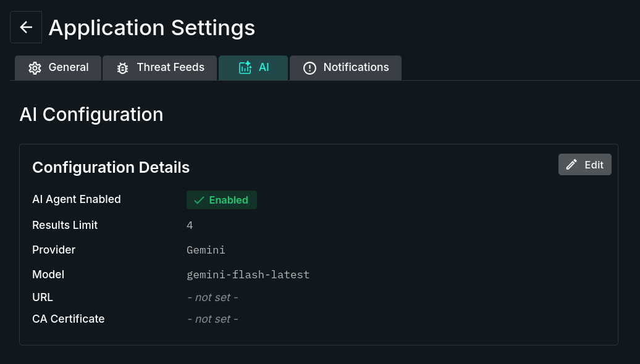Click the green checkmark in the Enabled badge
Screen dimensions: 640x364
[199, 200]
